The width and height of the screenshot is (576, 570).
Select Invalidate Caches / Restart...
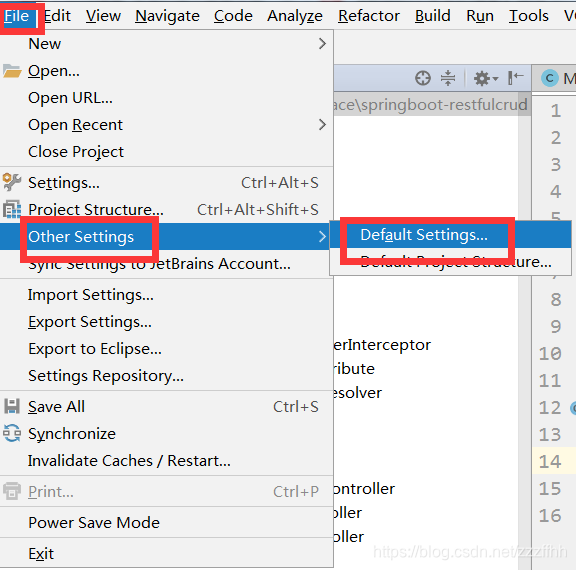166,461
